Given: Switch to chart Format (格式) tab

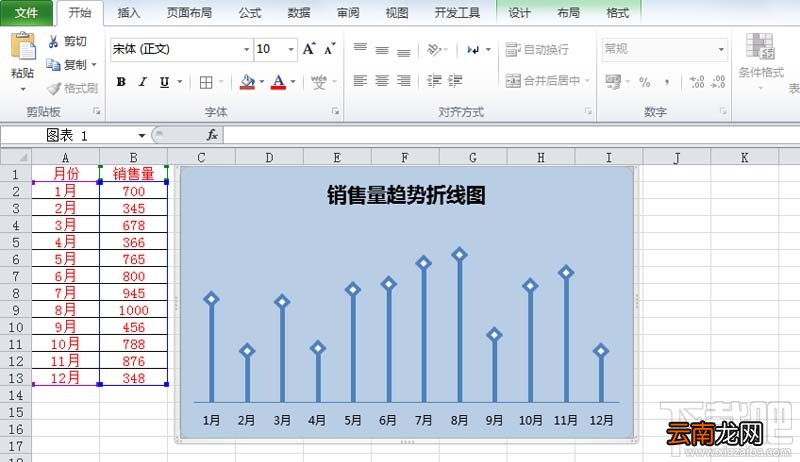Looking at the screenshot, I should coord(617,13).
